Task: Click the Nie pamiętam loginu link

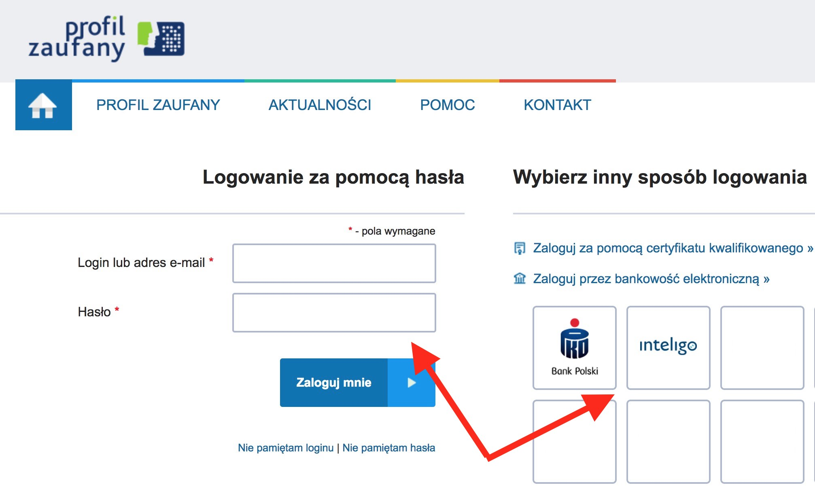Action: tap(286, 448)
